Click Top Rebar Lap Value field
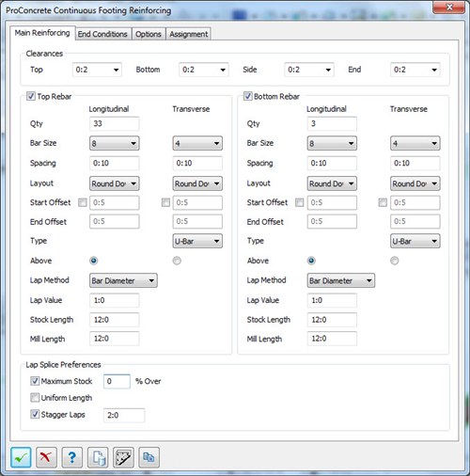Viewport: 470px width, 476px height. (x=115, y=300)
